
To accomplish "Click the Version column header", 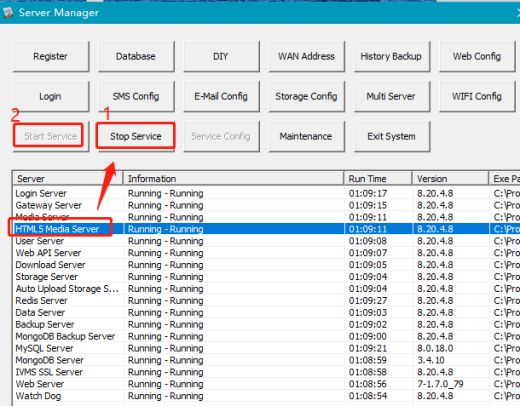I will click(x=450, y=179).
